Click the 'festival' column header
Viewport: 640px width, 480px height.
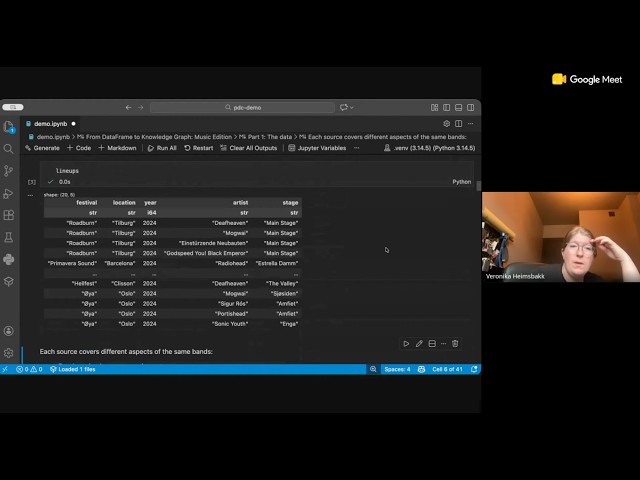coord(87,202)
